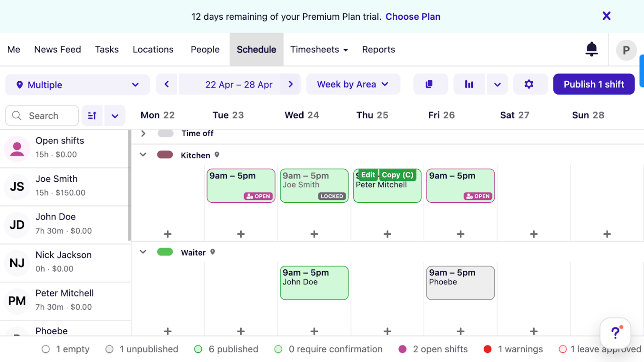Screen dimensions: 644x362
Task: Go to next week with forward arrow
Action: coord(291,84)
